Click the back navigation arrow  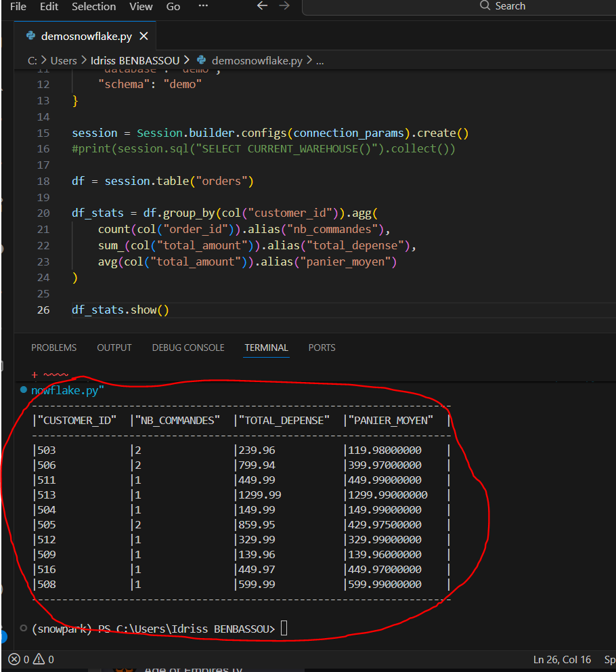coord(263,6)
